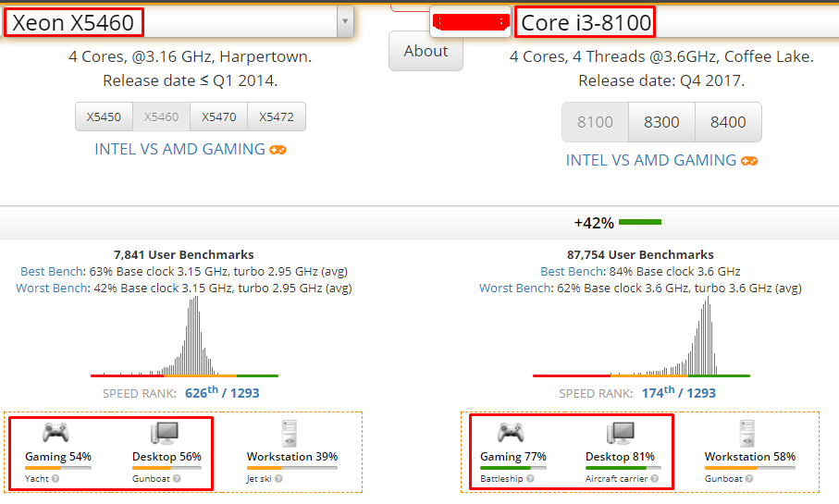Viewport: 839px width, 504px height.
Task: Select the 8300 model button
Action: 661,122
